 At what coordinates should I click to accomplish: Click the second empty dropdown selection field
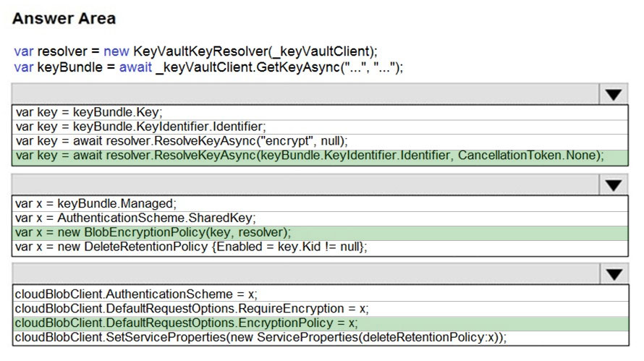(305, 184)
